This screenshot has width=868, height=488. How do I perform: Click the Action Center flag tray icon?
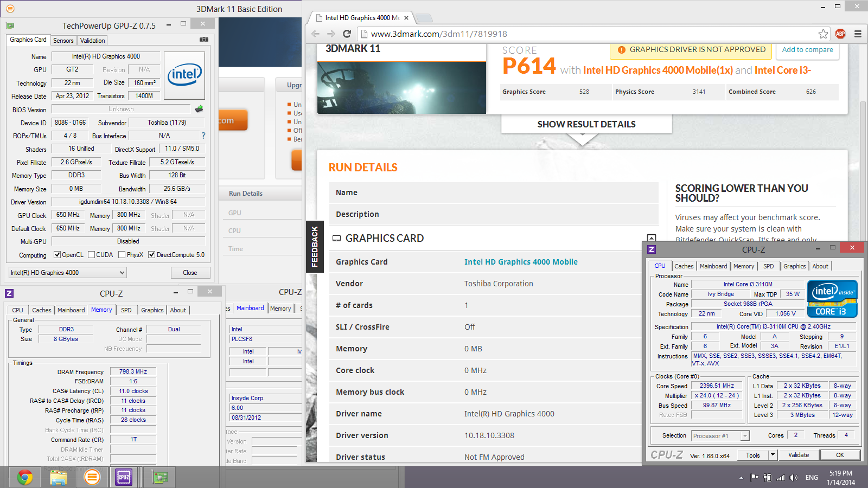click(754, 478)
